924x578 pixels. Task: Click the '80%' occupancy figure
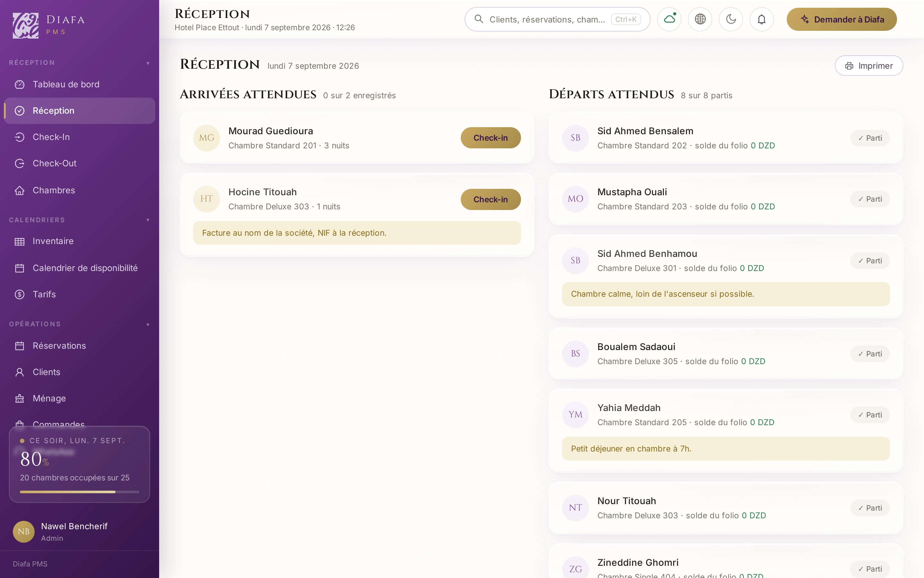point(34,459)
